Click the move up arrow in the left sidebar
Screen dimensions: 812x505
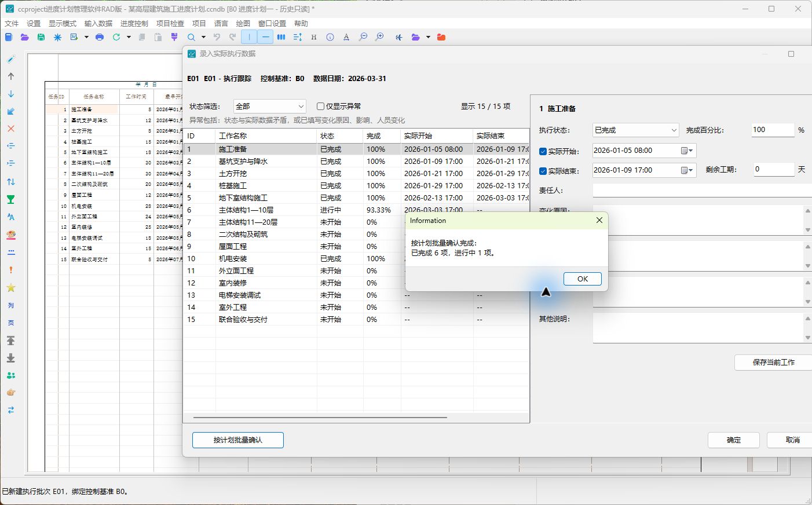tap(11, 76)
